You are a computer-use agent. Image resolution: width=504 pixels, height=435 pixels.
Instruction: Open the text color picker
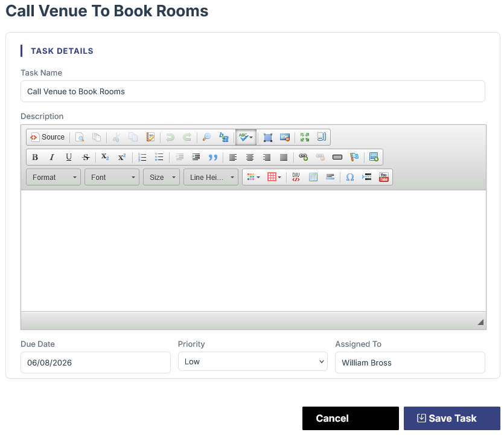254,177
